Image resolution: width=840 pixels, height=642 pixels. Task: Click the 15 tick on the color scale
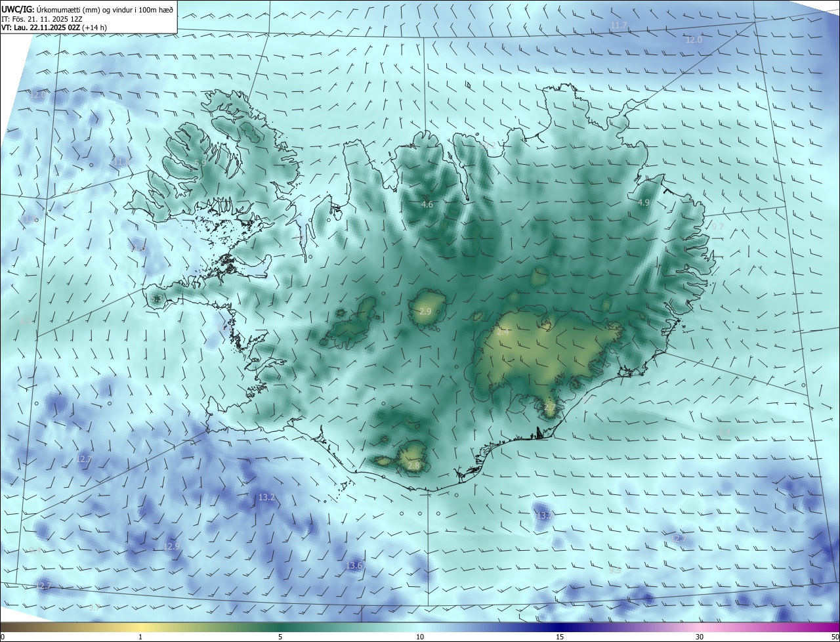coord(560,637)
